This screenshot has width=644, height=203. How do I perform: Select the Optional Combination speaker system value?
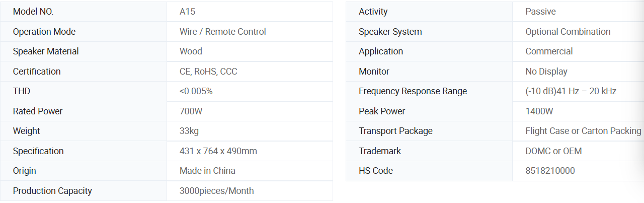click(x=568, y=32)
